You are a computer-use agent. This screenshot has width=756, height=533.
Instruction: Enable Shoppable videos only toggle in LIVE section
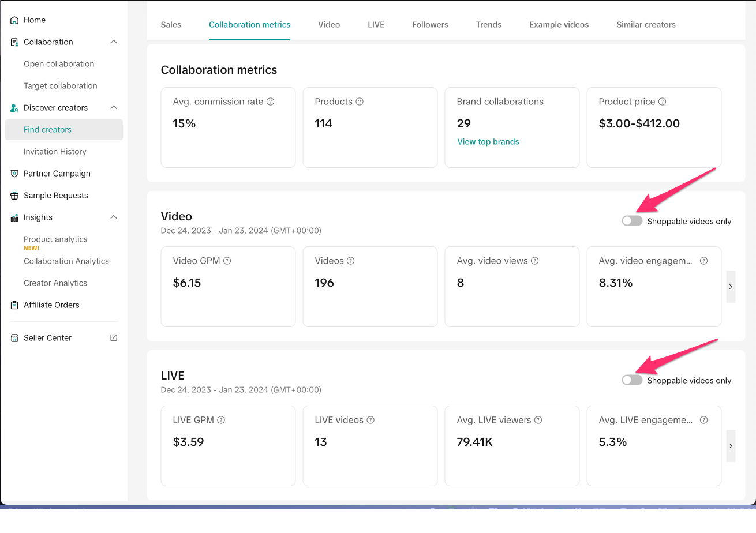pyautogui.click(x=632, y=380)
